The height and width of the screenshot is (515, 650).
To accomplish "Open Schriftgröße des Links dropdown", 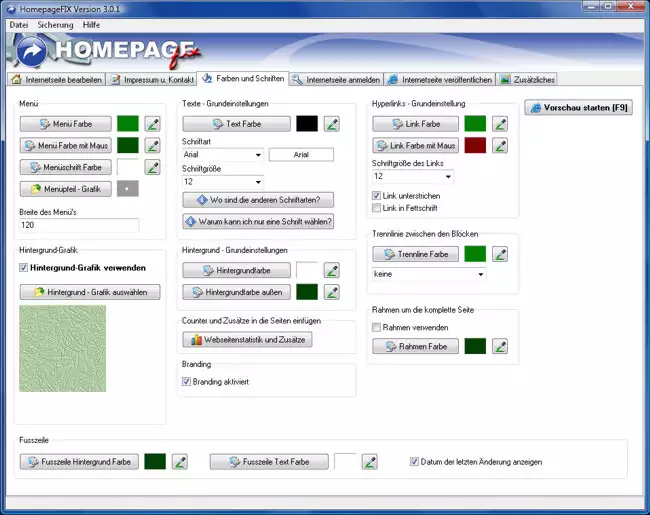I will click(x=412, y=177).
